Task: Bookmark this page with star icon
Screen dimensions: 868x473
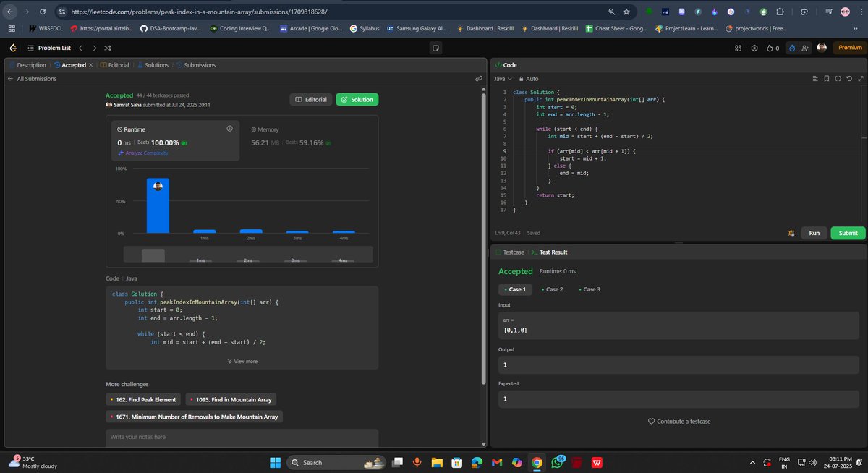Action: pos(626,12)
